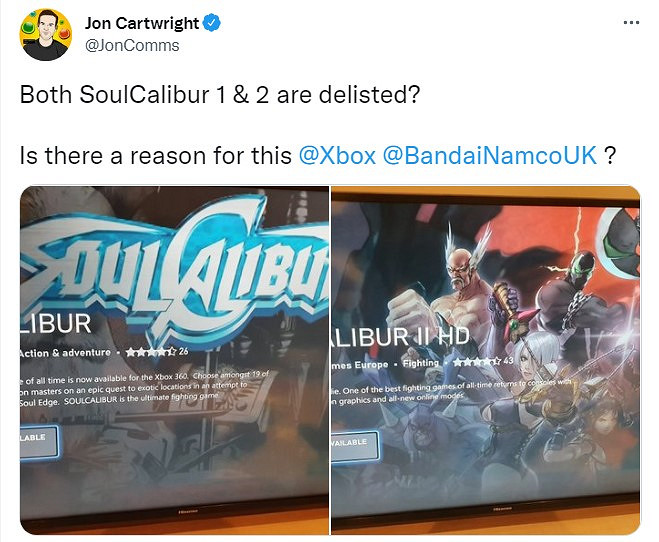View the left SoulCalibur store photo
This screenshot has height=542, width=659.
[x=174, y=360]
